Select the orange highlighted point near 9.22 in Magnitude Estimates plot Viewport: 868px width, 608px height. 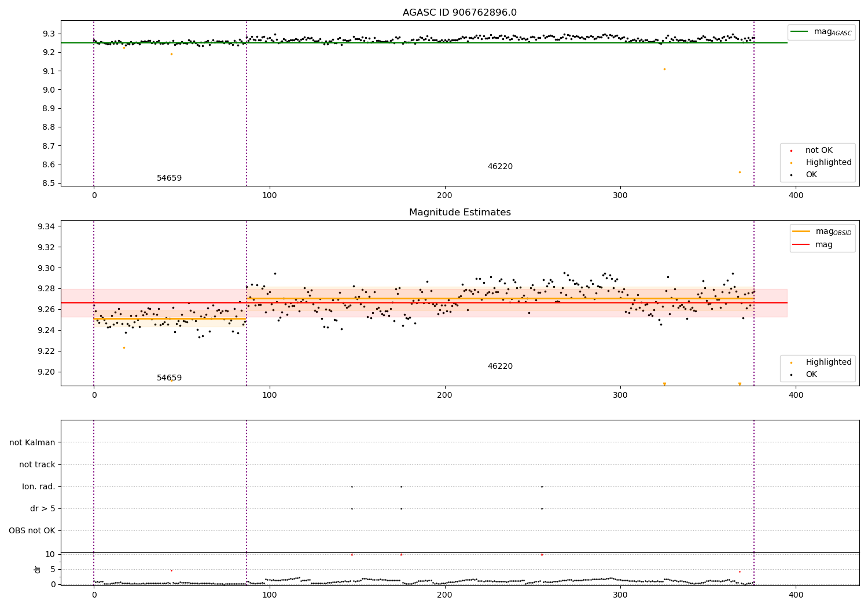(124, 347)
